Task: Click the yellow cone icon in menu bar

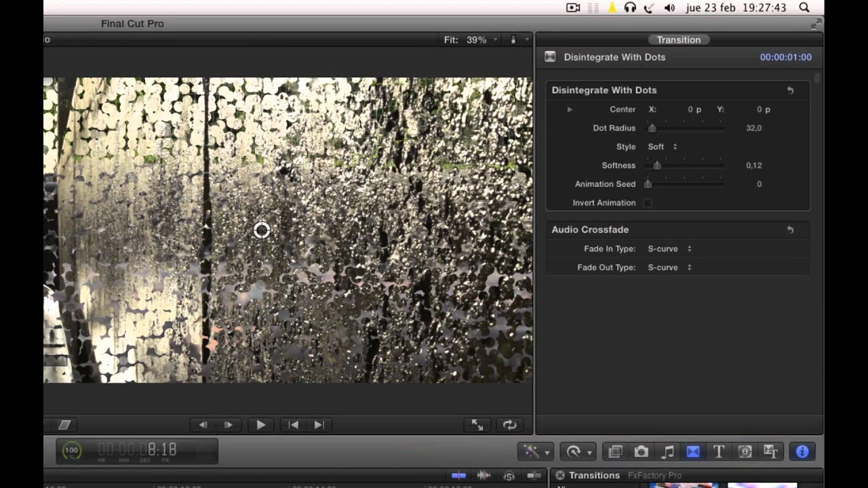Action: click(612, 7)
